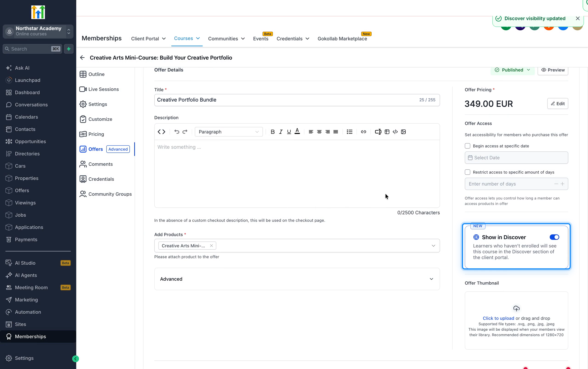Enable Begin access at specific date
This screenshot has height=369, width=588.
tap(467, 146)
